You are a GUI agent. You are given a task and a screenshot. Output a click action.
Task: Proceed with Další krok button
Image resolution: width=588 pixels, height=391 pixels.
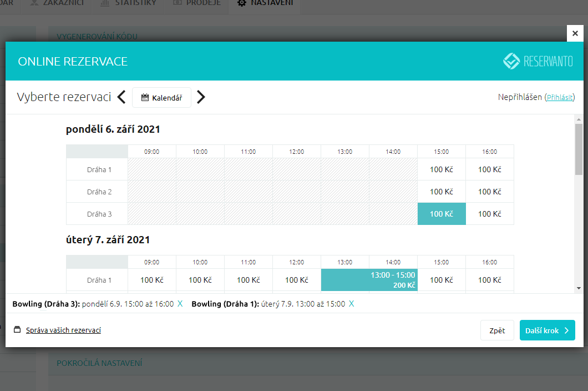coord(547,330)
